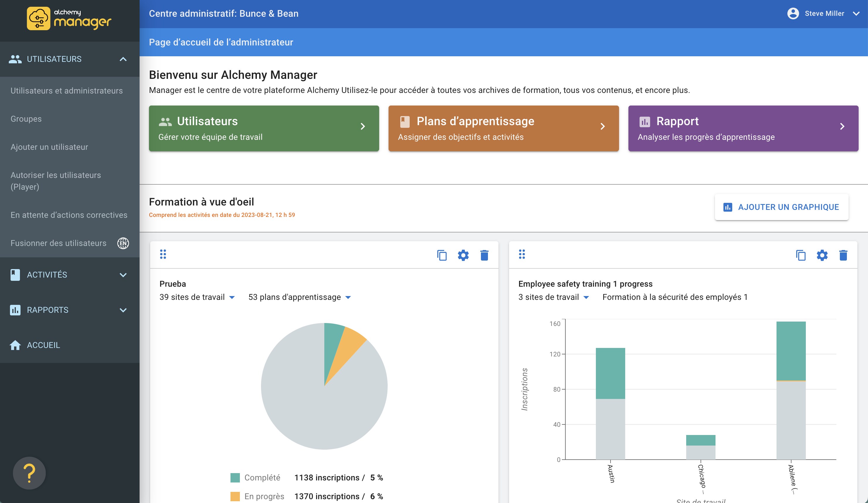Image resolution: width=868 pixels, height=503 pixels.
Task: Open the purple Rapport card
Action: click(x=743, y=128)
